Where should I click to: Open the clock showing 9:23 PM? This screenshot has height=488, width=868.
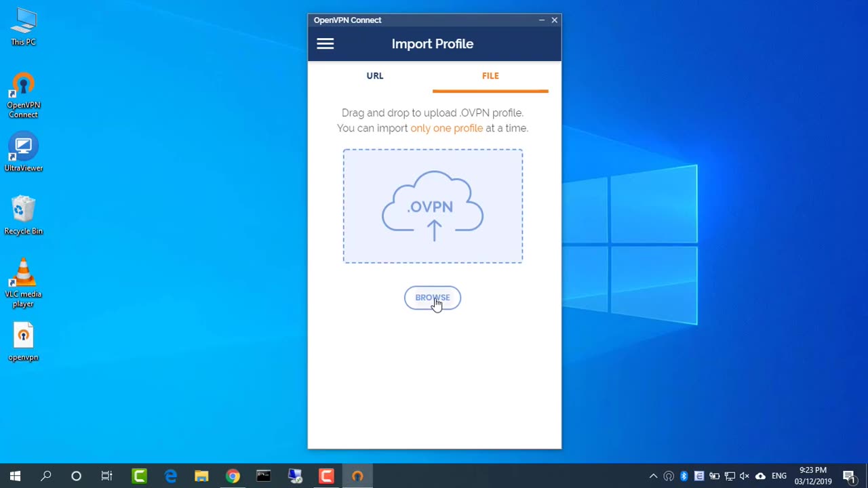tap(813, 476)
